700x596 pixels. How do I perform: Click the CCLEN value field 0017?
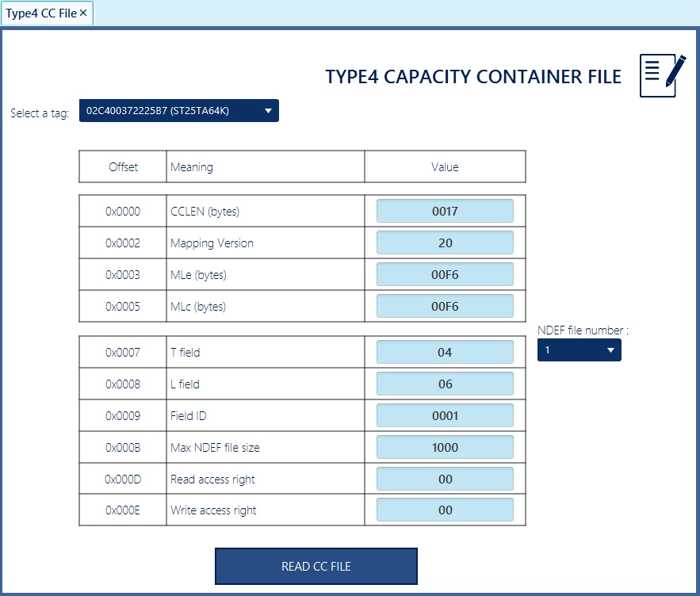(x=445, y=211)
